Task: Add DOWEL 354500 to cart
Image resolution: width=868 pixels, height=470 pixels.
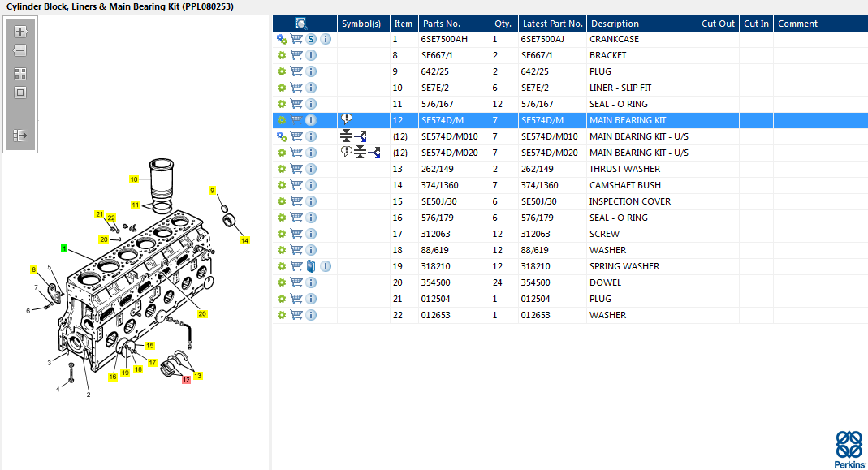Action: [296, 282]
